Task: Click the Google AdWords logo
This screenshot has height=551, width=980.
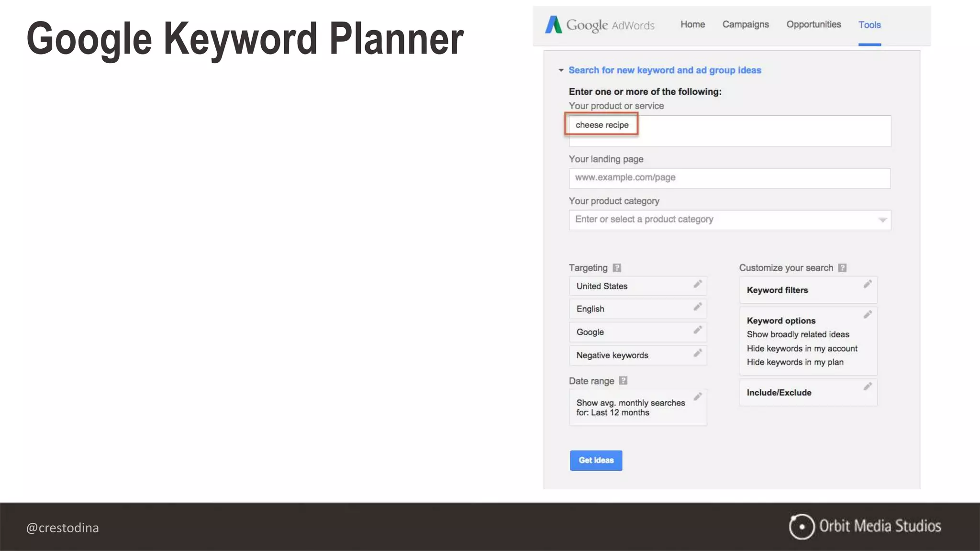Action: pyautogui.click(x=600, y=25)
